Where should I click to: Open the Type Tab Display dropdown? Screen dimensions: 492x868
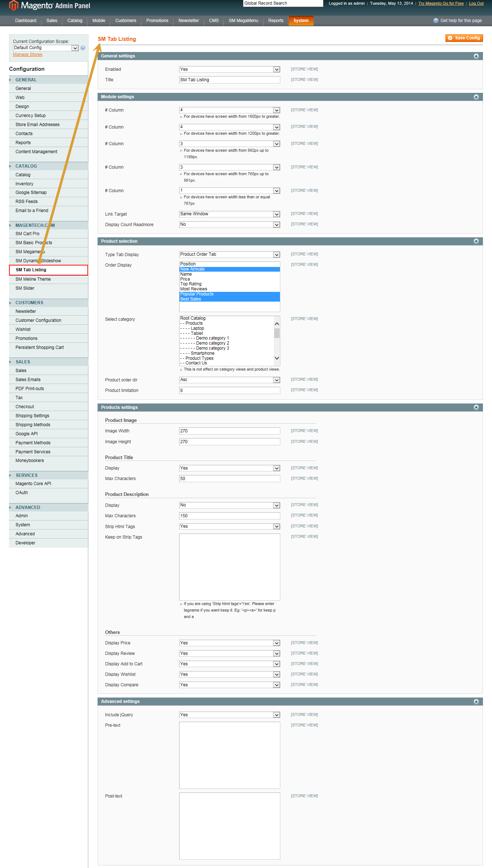click(x=230, y=255)
